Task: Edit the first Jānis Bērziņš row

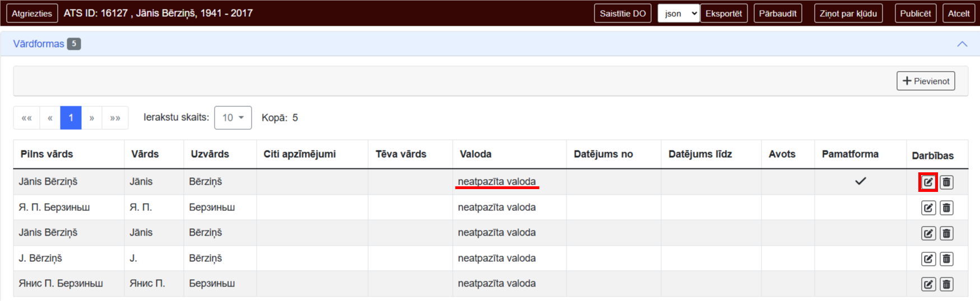Action: [x=928, y=182]
